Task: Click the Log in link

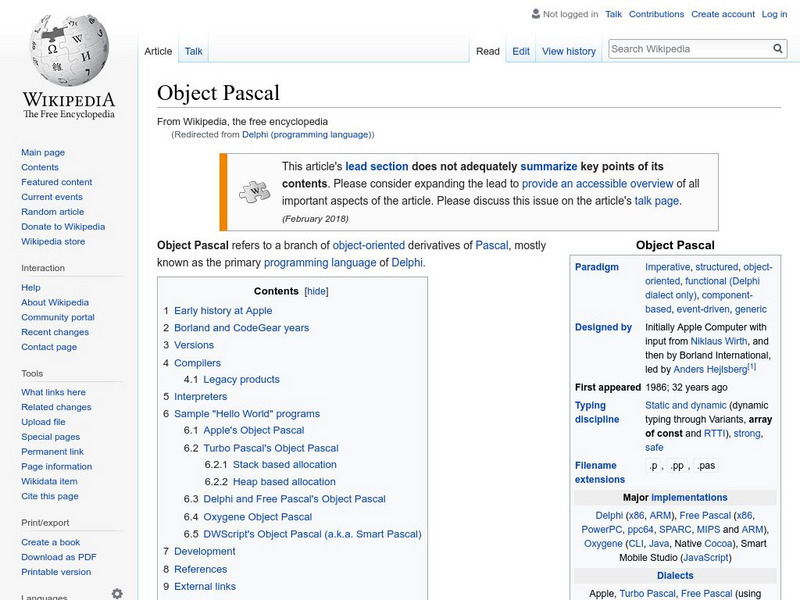Action: [774, 14]
